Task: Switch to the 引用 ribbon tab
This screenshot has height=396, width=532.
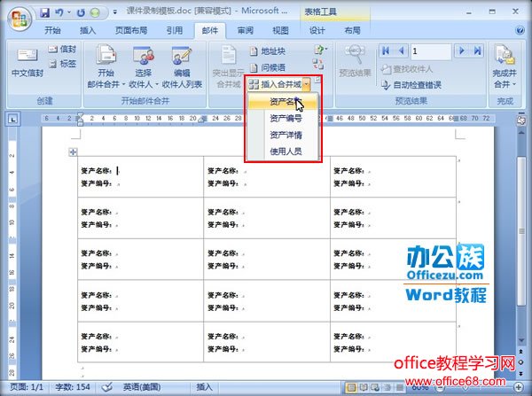Action: click(x=175, y=30)
